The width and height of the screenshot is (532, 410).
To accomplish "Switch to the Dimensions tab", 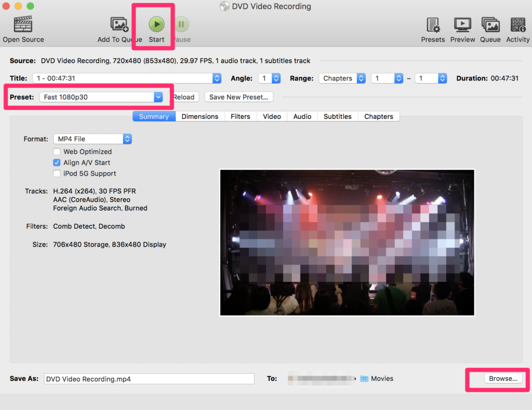I will tap(199, 117).
